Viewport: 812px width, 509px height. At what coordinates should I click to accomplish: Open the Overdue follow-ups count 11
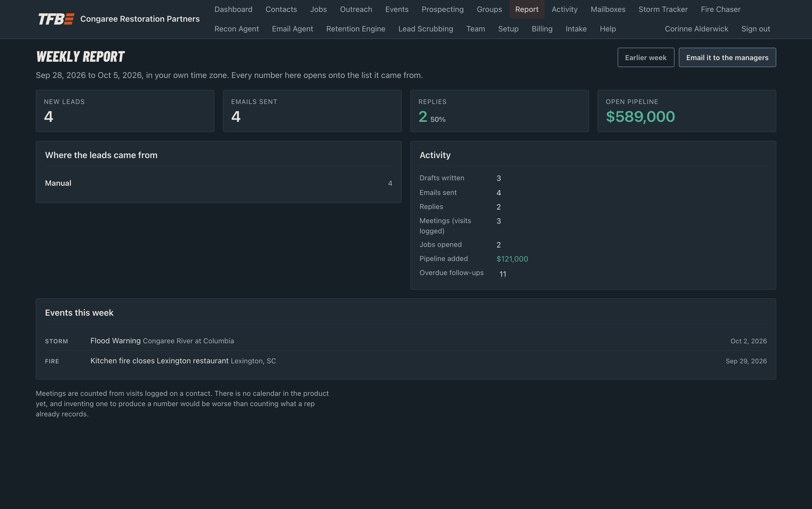[502, 274]
